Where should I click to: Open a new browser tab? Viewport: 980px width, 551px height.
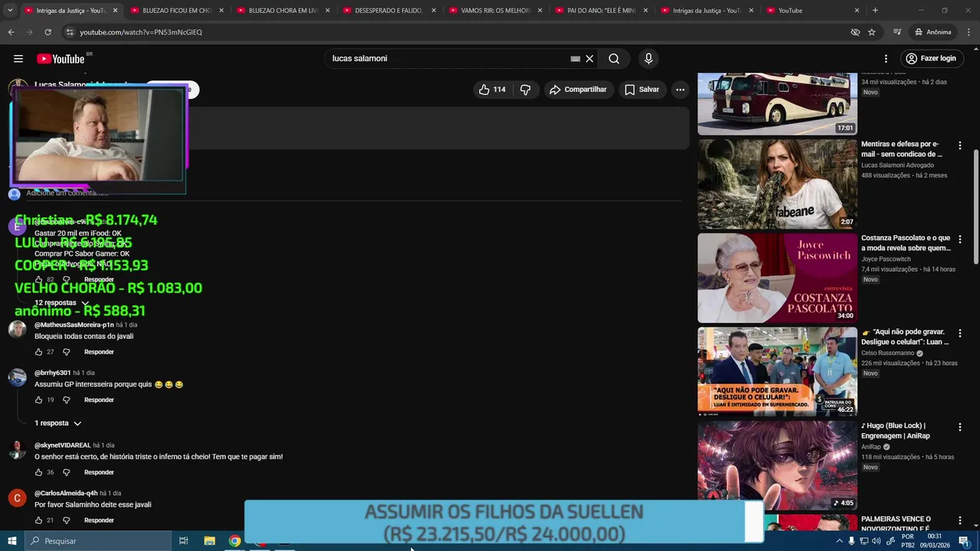[875, 11]
